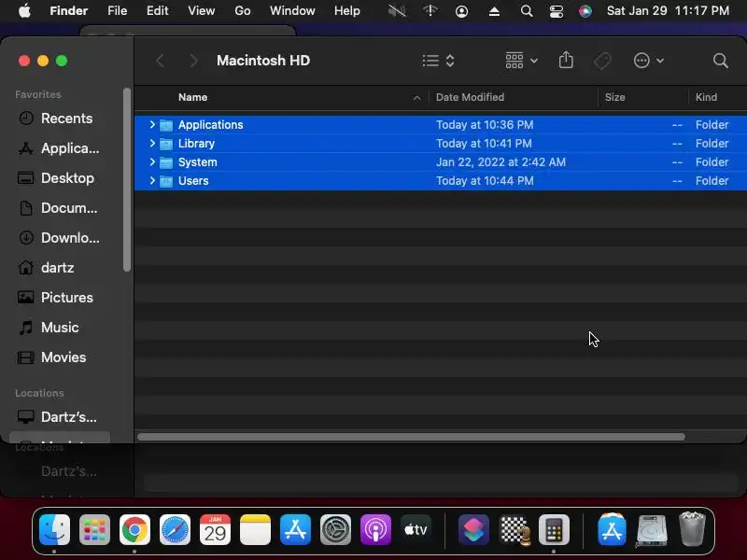Screen dimensions: 747x560
Task: Open the Trash in the Dock
Action: tap(692, 528)
